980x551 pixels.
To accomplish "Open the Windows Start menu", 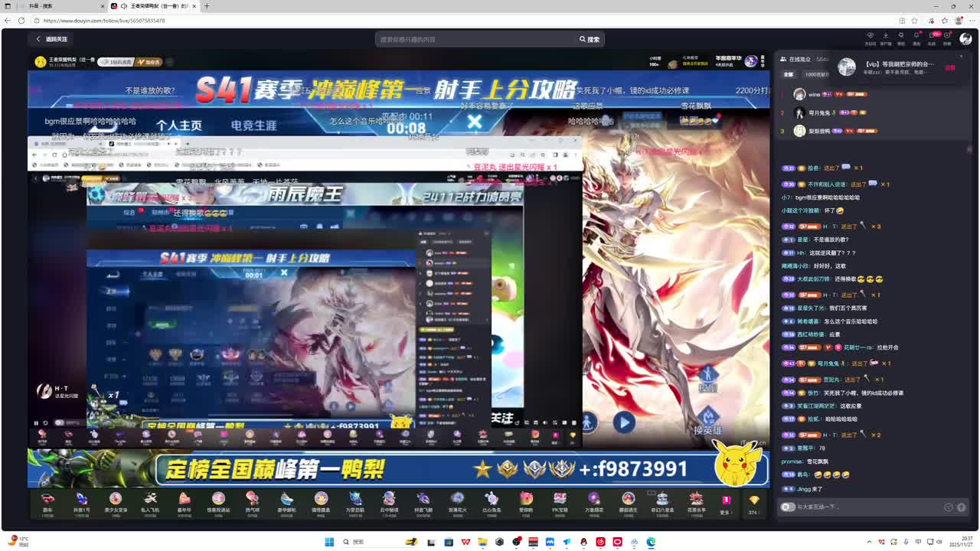I will pos(329,542).
